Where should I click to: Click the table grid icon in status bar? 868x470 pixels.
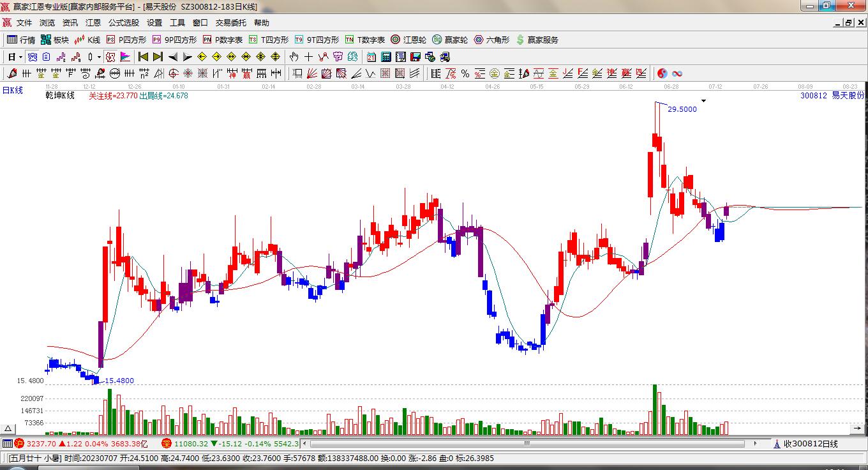pos(7,444)
